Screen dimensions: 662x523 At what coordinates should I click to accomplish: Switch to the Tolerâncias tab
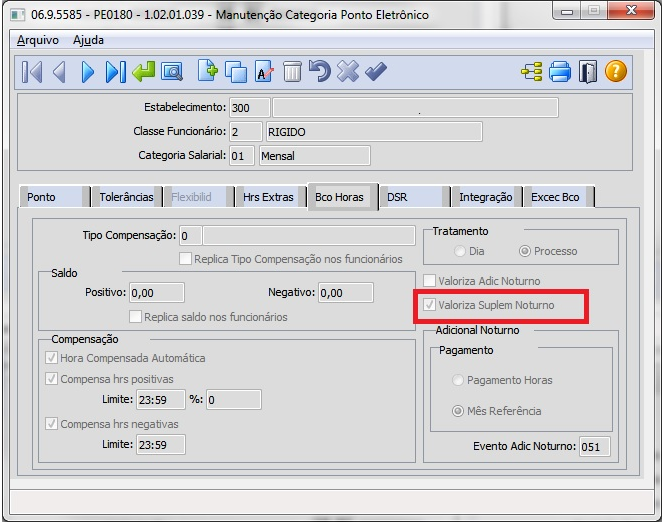tap(127, 197)
